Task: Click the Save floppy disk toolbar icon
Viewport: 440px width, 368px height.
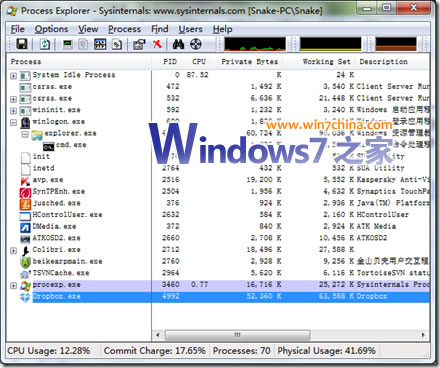Action: pos(22,44)
